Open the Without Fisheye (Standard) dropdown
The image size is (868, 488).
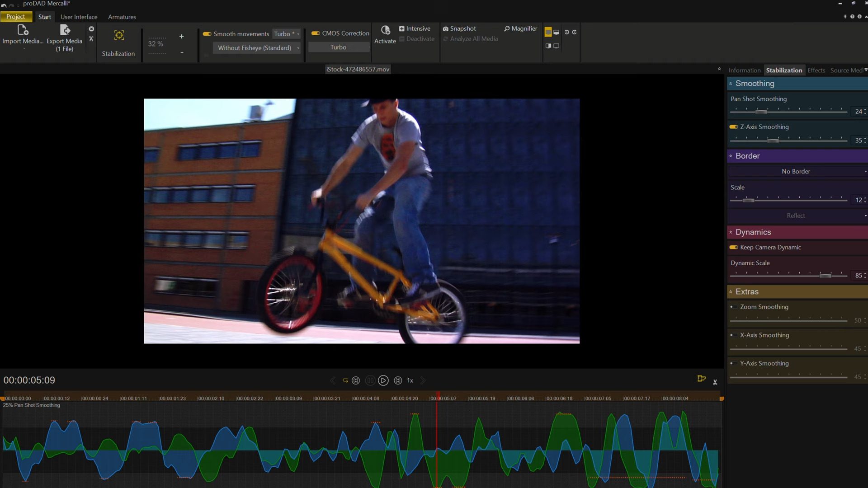pyautogui.click(x=256, y=47)
